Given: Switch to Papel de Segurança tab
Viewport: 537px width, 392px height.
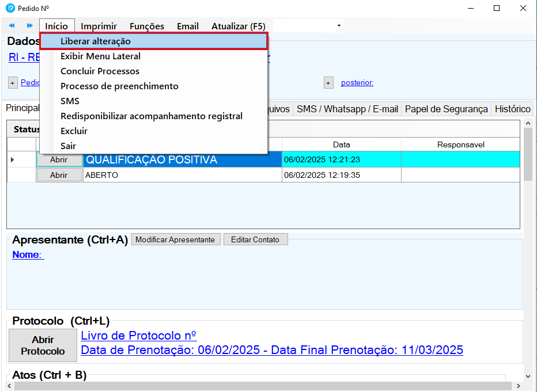Looking at the screenshot, I should coord(446,109).
